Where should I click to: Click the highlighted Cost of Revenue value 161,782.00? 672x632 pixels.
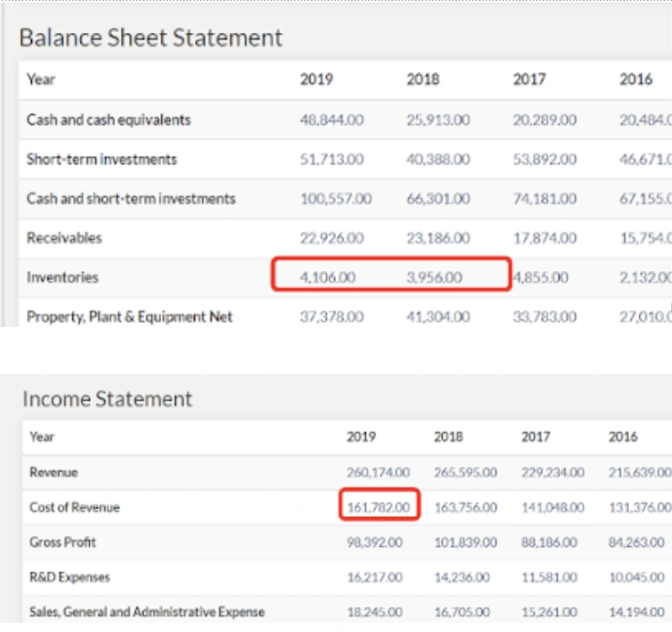tap(378, 508)
